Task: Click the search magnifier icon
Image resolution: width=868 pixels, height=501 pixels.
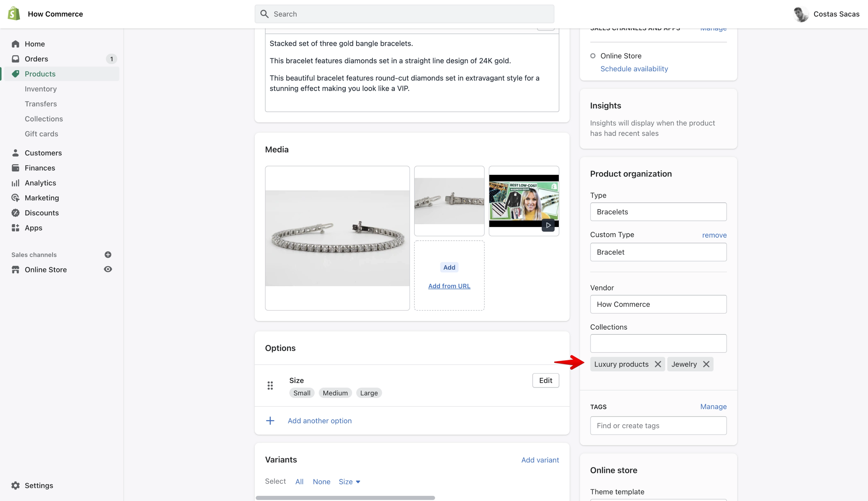Action: click(264, 14)
